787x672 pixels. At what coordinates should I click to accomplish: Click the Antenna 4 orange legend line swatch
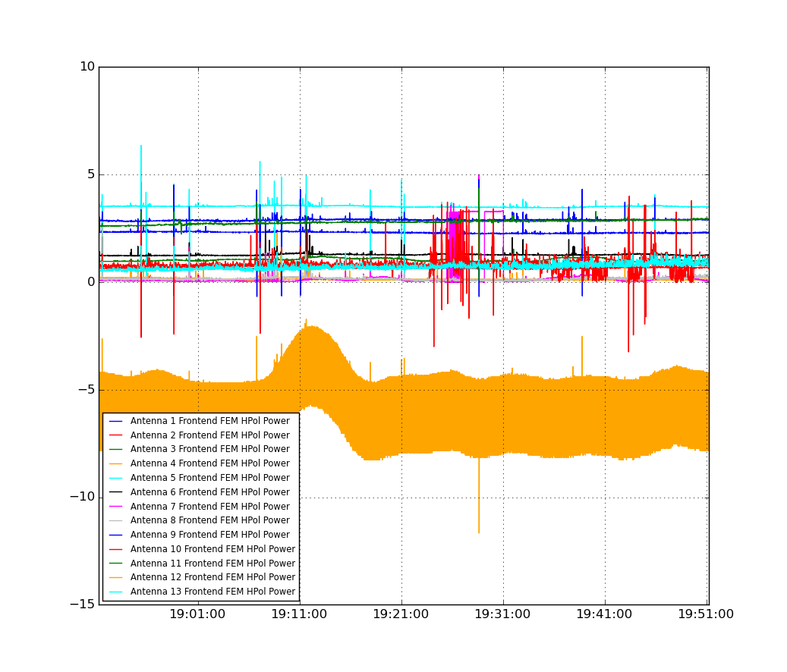click(x=116, y=464)
